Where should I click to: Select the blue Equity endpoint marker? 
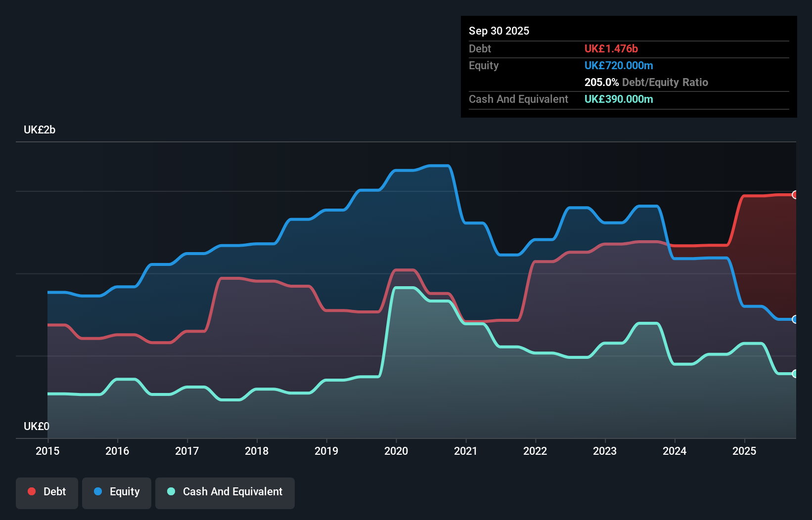point(795,319)
